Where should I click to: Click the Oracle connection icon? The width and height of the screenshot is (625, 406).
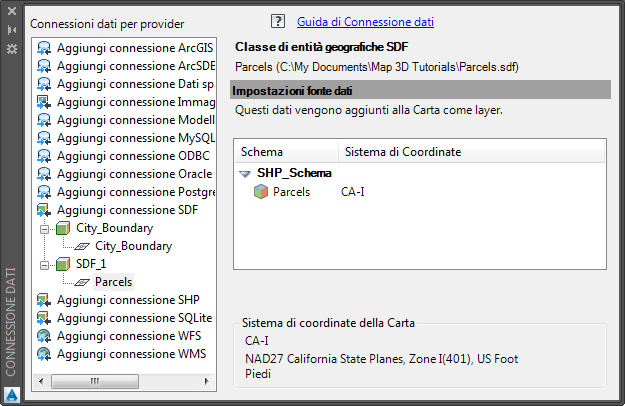[43, 174]
